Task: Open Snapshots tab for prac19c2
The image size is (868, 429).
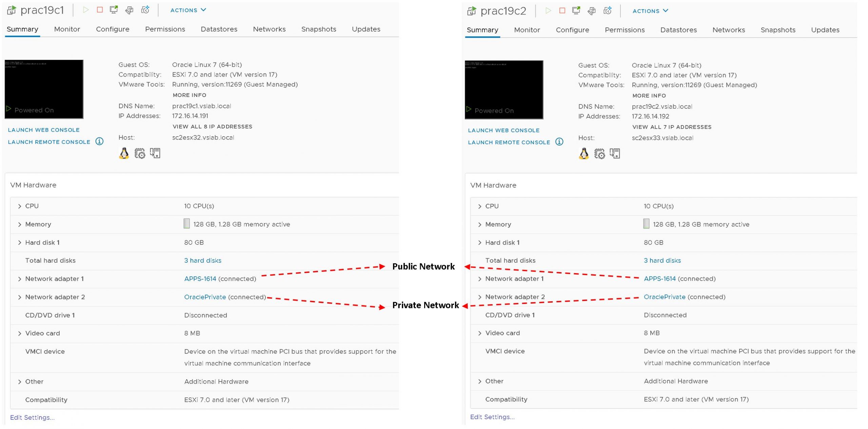Action: click(777, 30)
